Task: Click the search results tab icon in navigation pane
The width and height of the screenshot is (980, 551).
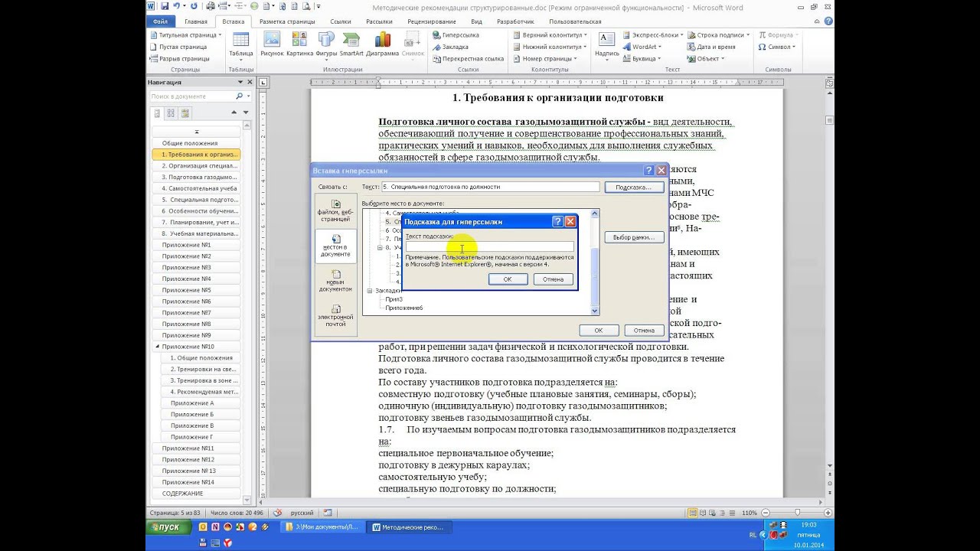Action: (185, 113)
